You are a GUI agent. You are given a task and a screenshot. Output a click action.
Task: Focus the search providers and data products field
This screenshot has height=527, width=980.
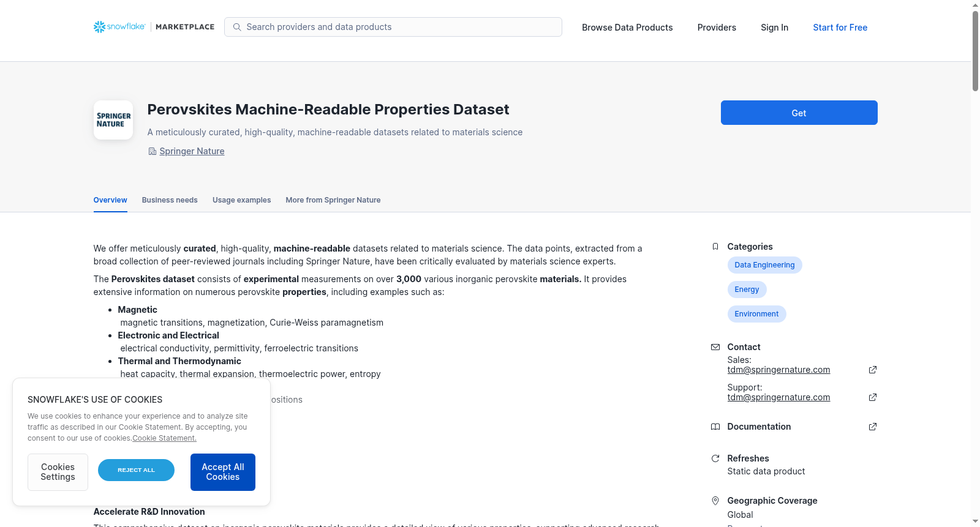tap(393, 27)
